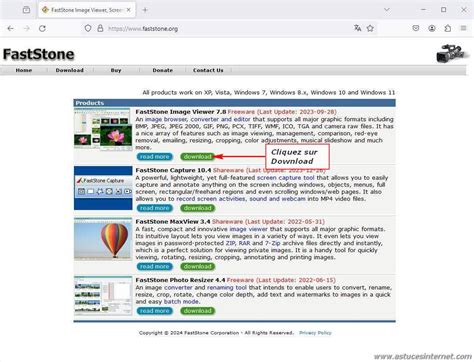Click the FastStone MaxView 3.4 title
474x362 pixels.
pyautogui.click(x=173, y=222)
